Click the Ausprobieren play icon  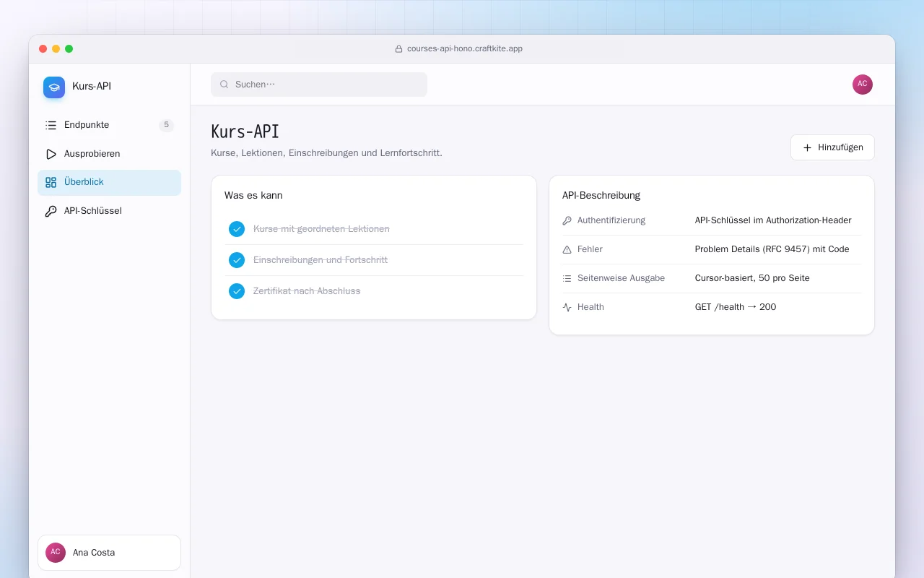point(51,154)
